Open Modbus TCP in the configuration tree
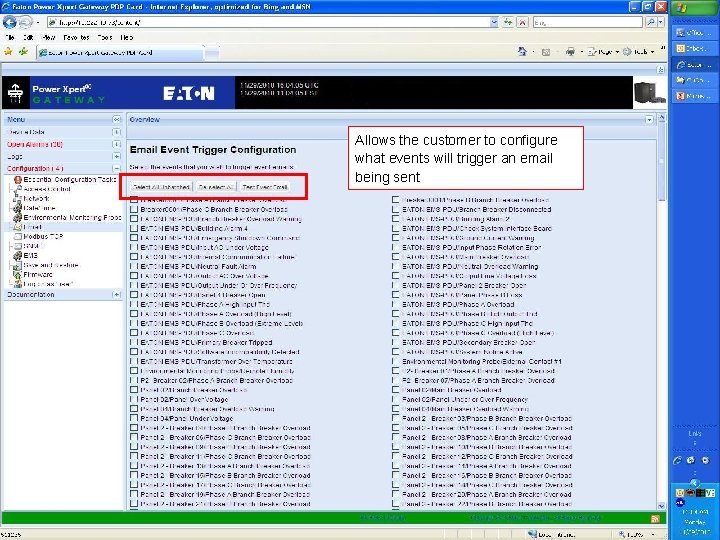This screenshot has width=720, height=540. 43,236
